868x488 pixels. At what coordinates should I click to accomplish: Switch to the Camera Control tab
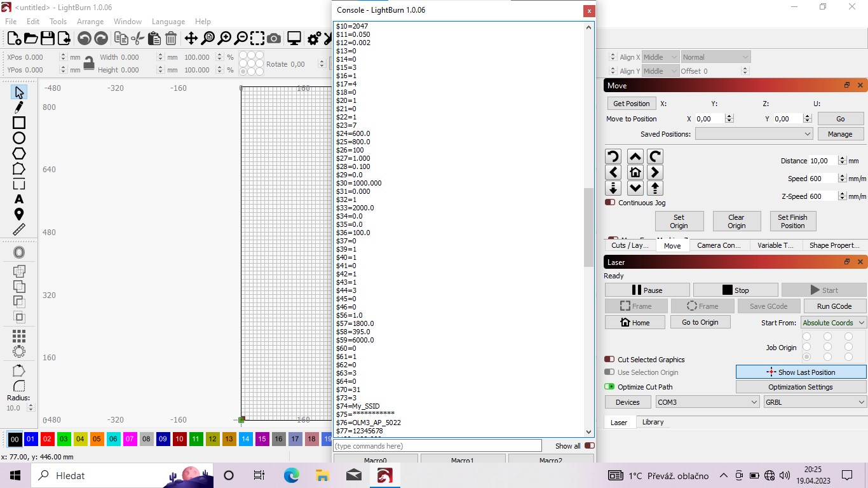point(719,245)
